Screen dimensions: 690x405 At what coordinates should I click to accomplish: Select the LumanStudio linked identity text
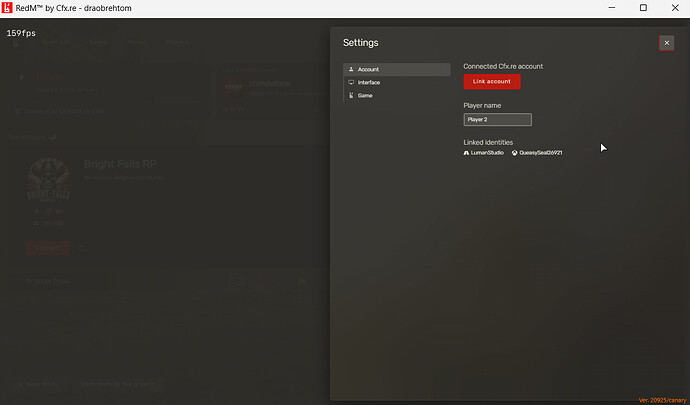point(487,153)
